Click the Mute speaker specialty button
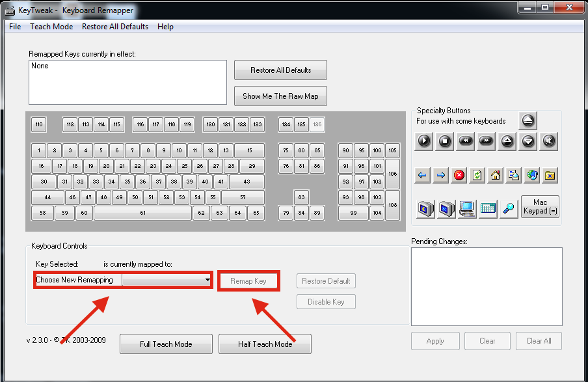 pyautogui.click(x=548, y=141)
